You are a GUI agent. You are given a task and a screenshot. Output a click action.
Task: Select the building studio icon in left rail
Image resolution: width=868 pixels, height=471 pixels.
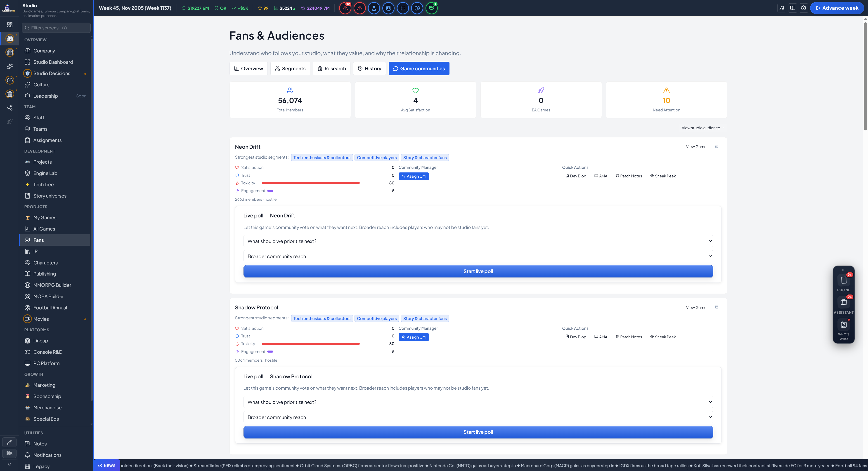point(10,39)
